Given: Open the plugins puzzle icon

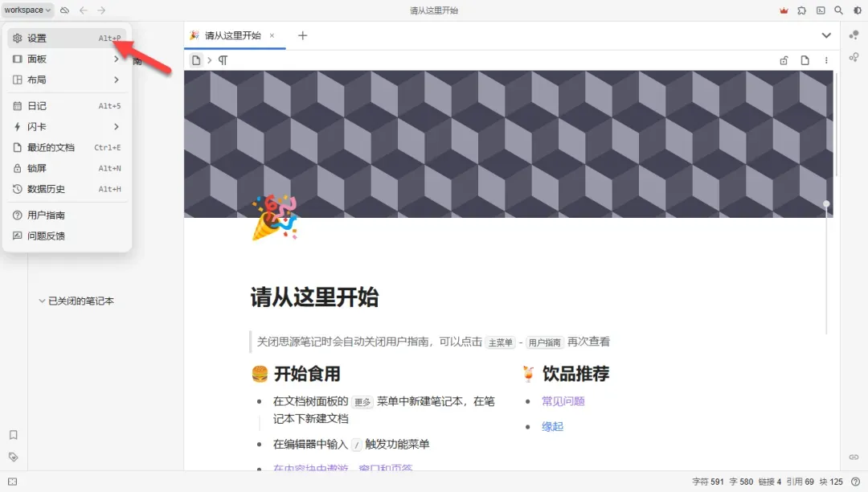Looking at the screenshot, I should [802, 10].
